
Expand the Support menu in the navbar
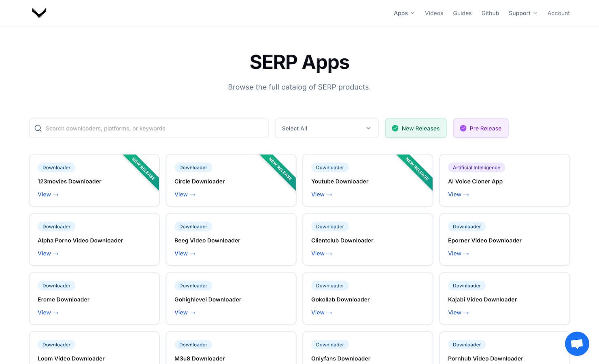(x=523, y=13)
